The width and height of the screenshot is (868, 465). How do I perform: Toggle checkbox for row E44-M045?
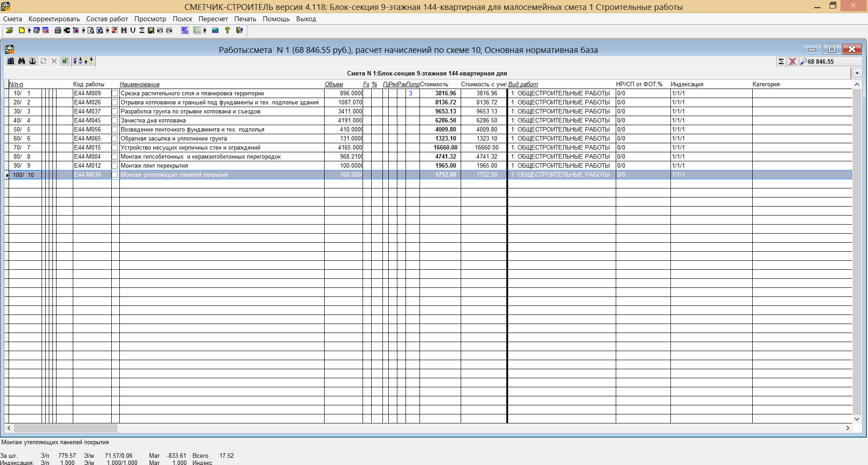[115, 121]
